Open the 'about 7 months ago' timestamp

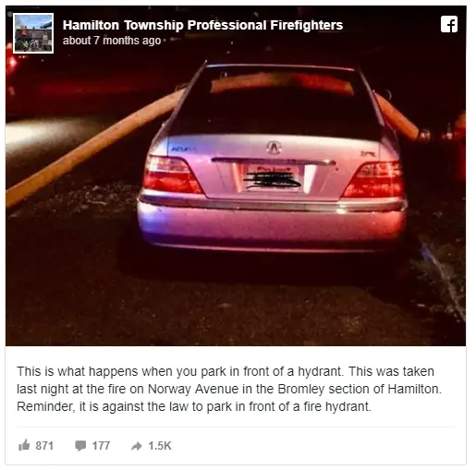[112, 41]
